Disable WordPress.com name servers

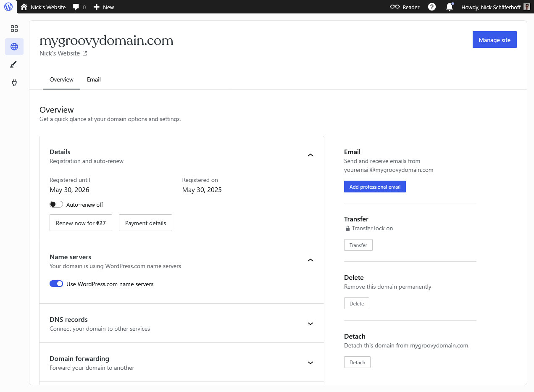coord(56,284)
